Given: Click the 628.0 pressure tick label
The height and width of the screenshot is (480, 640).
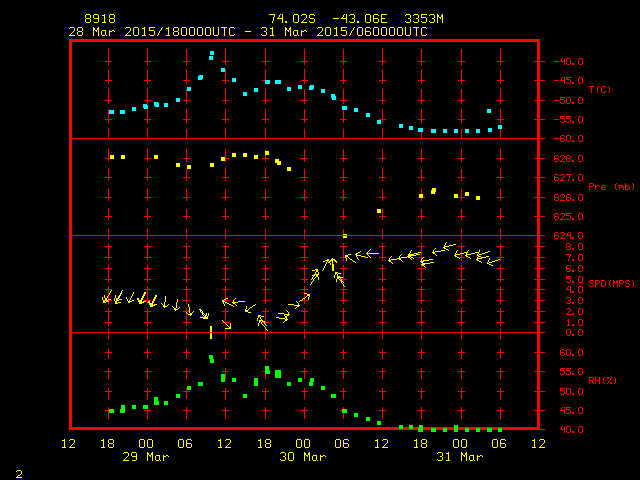Looking at the screenshot, I should pyautogui.click(x=568, y=159).
